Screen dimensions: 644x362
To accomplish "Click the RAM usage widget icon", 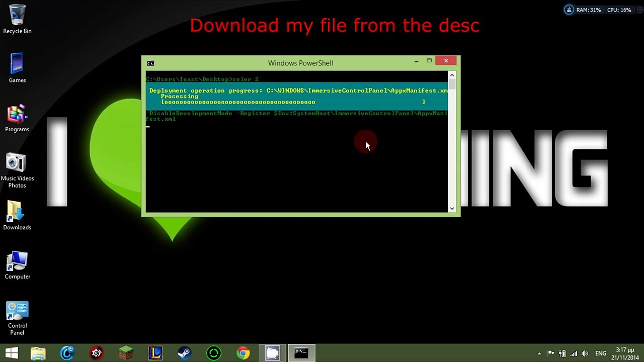I will (569, 10).
